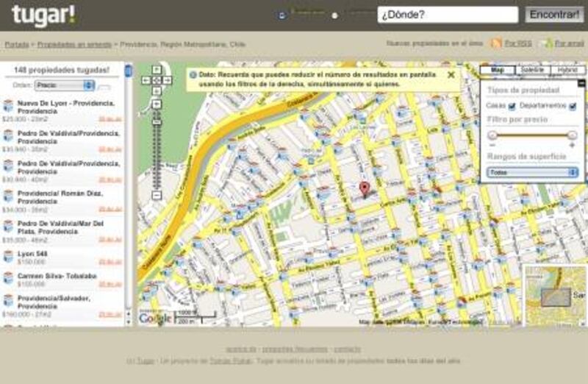Click the left price filter slider handle
This screenshot has width=588, height=384.
[492, 135]
